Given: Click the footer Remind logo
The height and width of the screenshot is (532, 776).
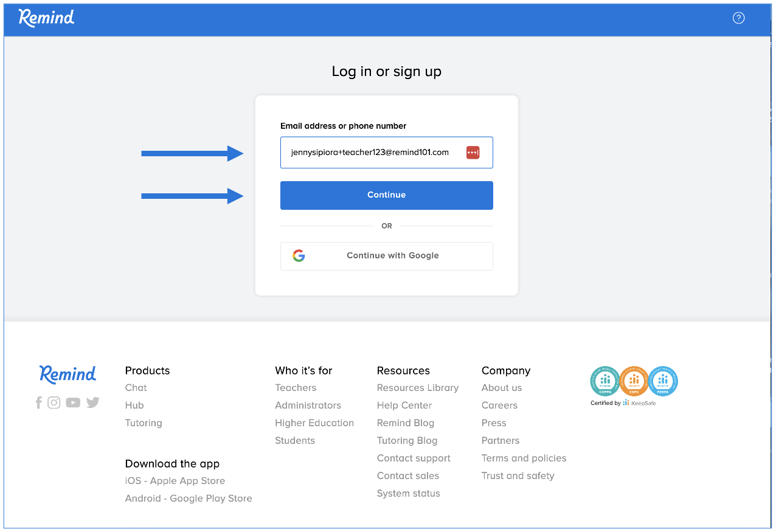Looking at the screenshot, I should [68, 374].
